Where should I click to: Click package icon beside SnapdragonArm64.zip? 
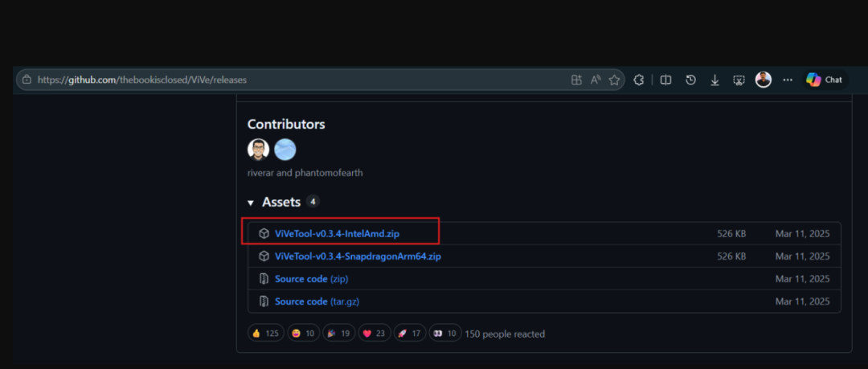(x=264, y=256)
